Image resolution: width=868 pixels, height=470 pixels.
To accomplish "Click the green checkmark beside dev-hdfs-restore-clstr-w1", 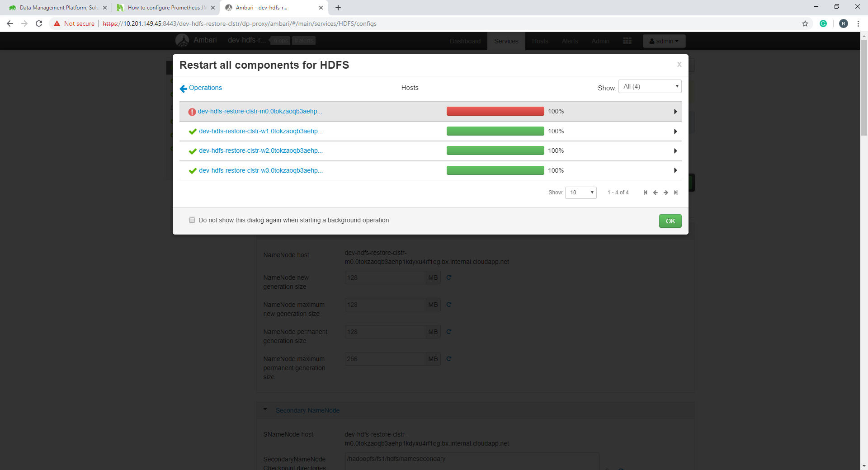I will point(193,132).
